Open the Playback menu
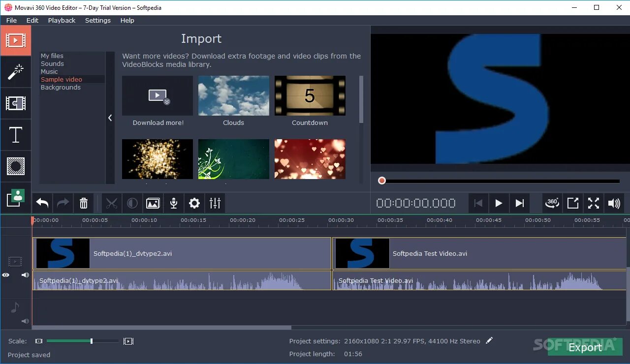Viewport: 630px width, 364px height. click(x=62, y=20)
